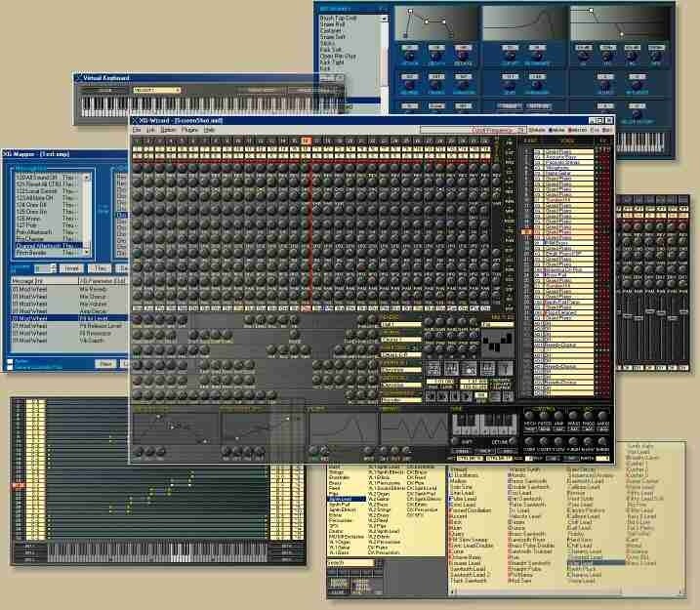This screenshot has width=700, height=610.
Task: Click the spinner arrows beside the XG-Mapper value field
Action: (53, 268)
